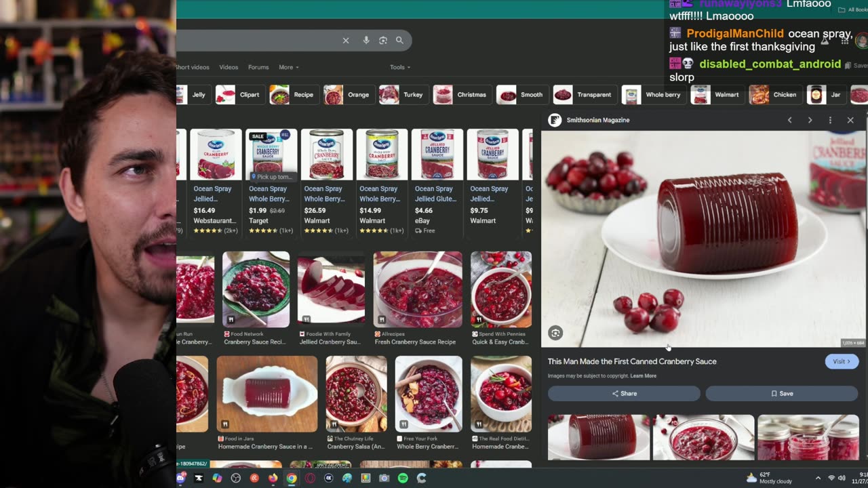Filter images by Turkey chip

(x=402, y=95)
